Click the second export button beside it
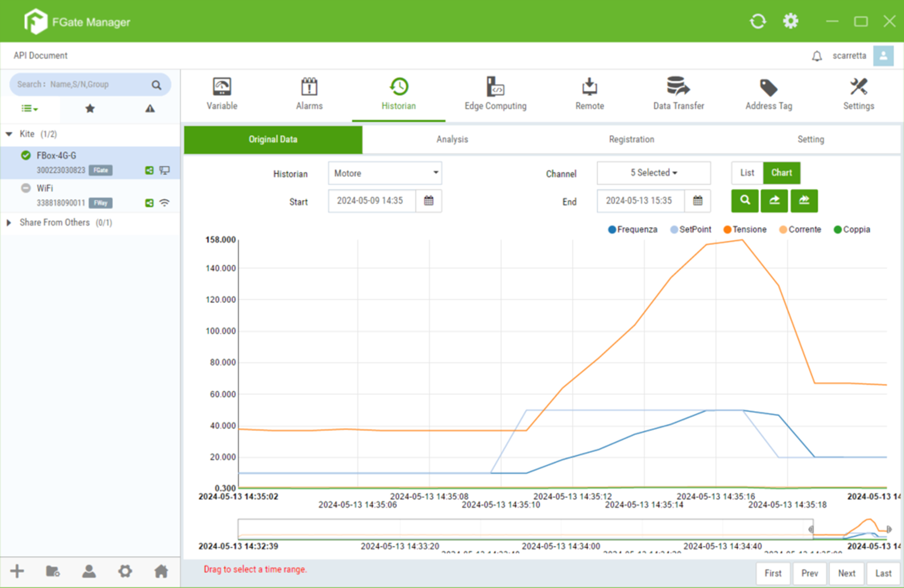This screenshot has width=904, height=588. coord(804,201)
